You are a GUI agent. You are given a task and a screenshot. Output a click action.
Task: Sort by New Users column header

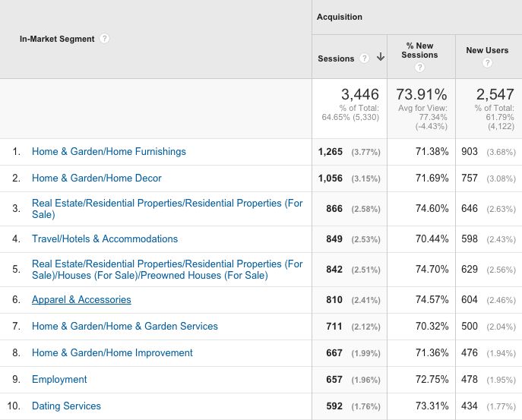487,50
